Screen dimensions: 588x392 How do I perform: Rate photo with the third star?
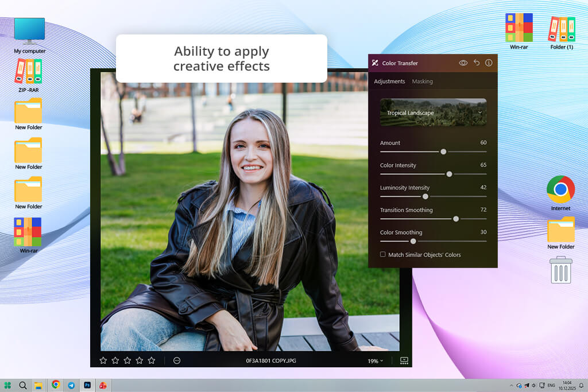pos(127,360)
